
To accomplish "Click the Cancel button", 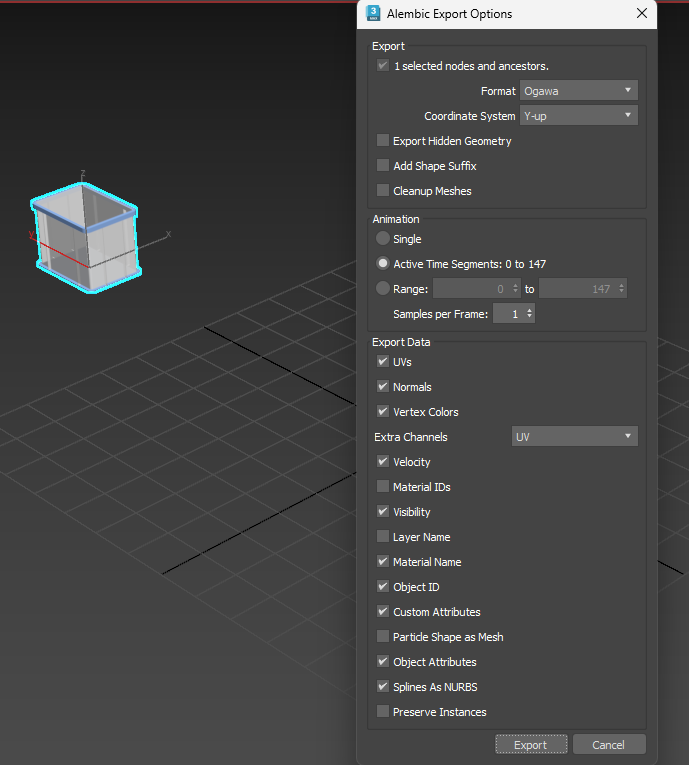I will pyautogui.click(x=608, y=745).
